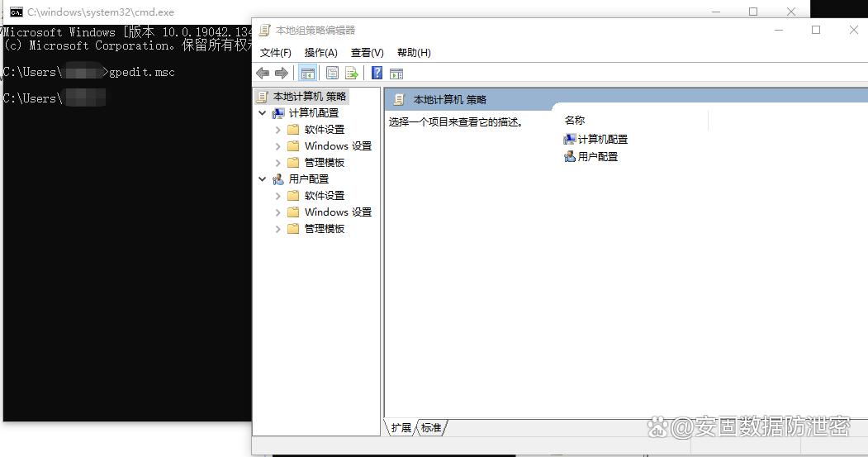This screenshot has width=868, height=457.
Task: Expand Windows 设置 under 计算机配置
Action: [x=277, y=146]
